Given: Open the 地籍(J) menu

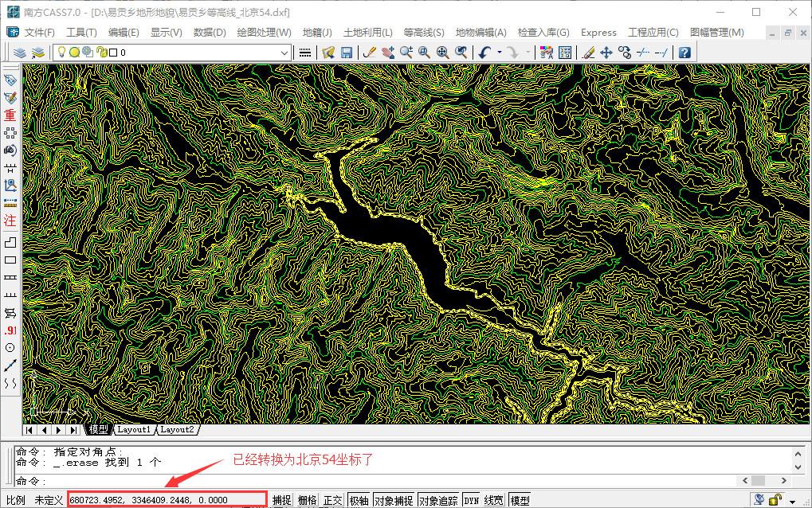Looking at the screenshot, I should [317, 32].
